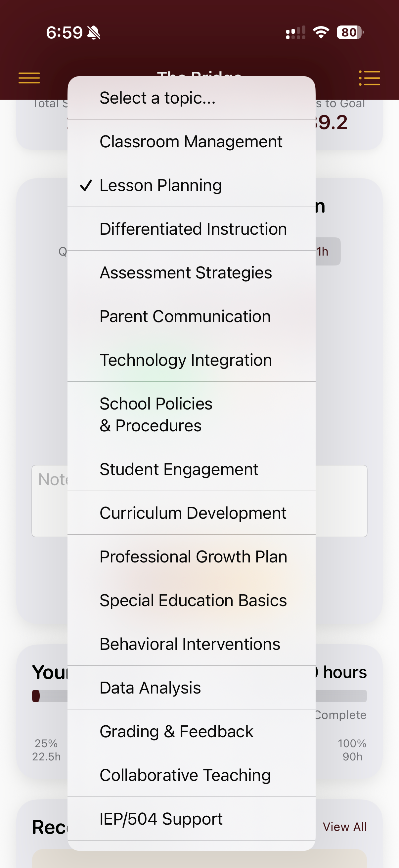Open the hamburger side menu
Viewport: 399px width, 868px height.
coord(29,78)
